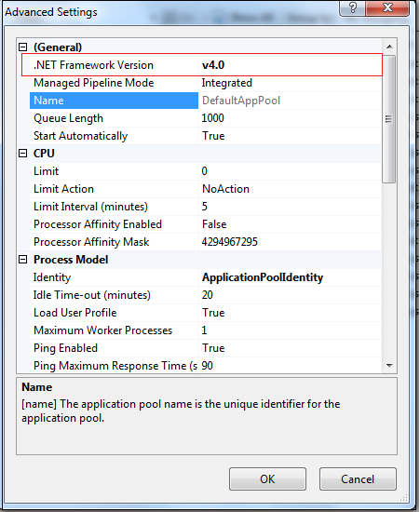420x512 pixels.
Task: Collapse the Process Model section
Action: [x=23, y=260]
